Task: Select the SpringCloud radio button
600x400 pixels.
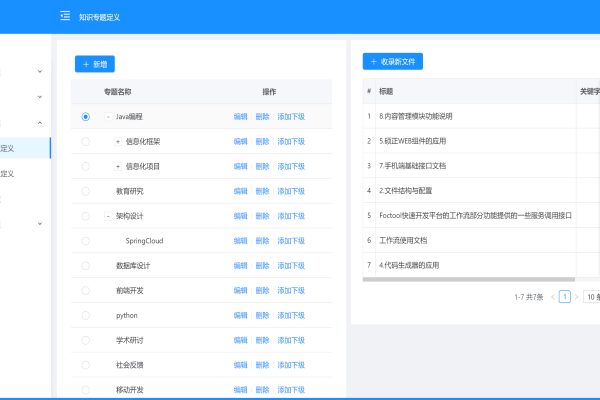Action: click(86, 241)
